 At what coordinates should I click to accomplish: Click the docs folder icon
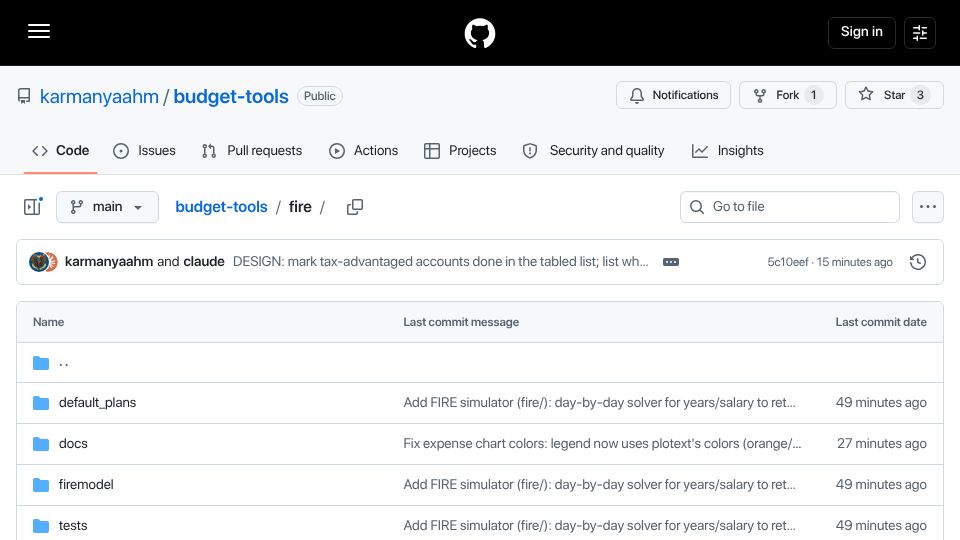point(41,444)
